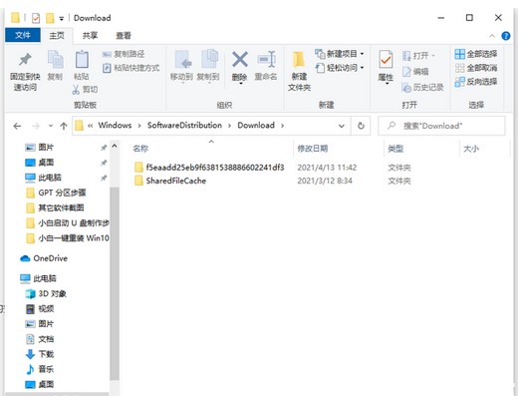Open the 小白一键重装 Win10 folder
Screen dimensions: 532x396
68,238
